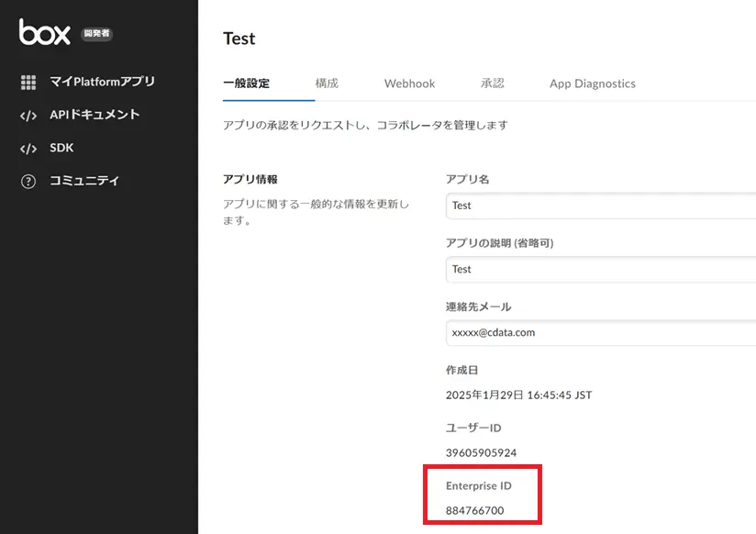The width and height of the screenshot is (756, 534).
Task: Click the Box logo in the sidebar
Action: (x=45, y=32)
